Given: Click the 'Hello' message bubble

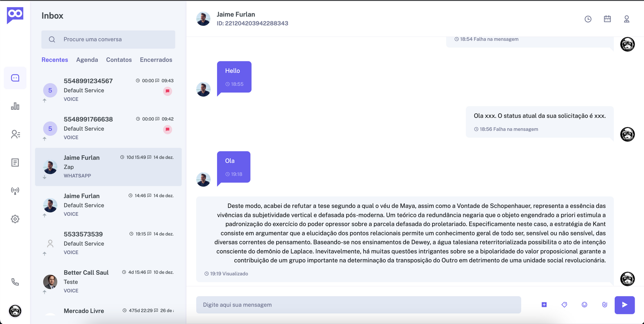Looking at the screenshot, I should click(x=234, y=77).
